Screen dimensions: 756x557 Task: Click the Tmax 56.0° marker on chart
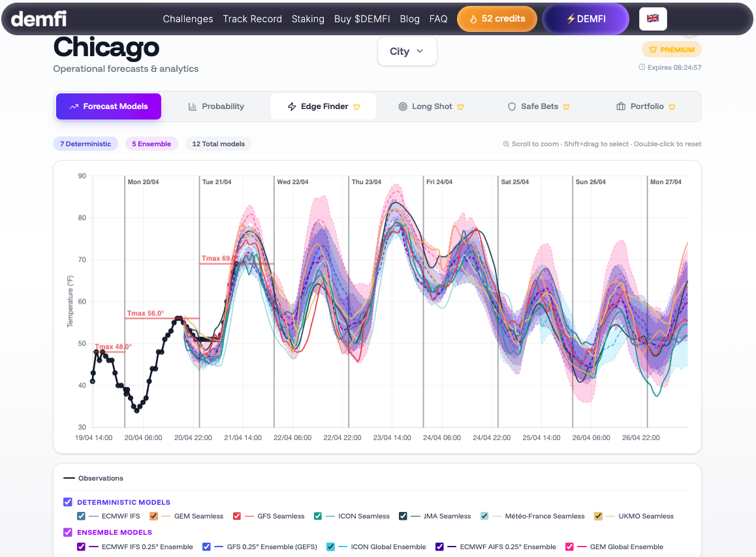[145, 313]
